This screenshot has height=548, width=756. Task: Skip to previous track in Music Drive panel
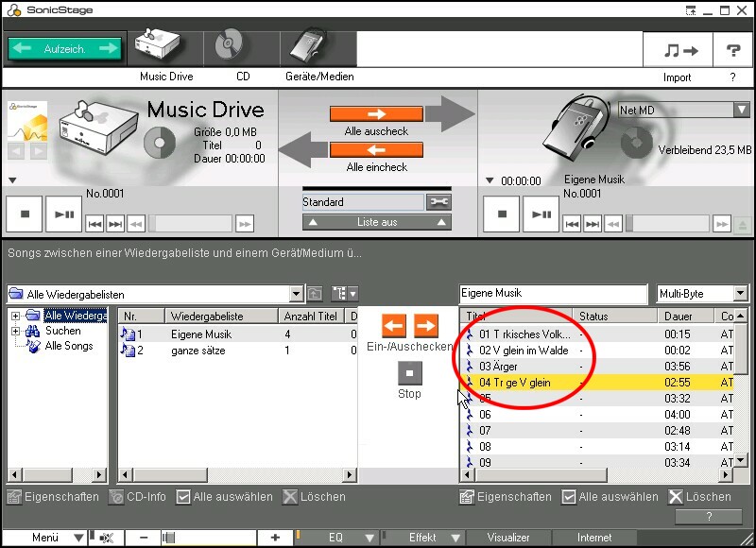[94, 224]
